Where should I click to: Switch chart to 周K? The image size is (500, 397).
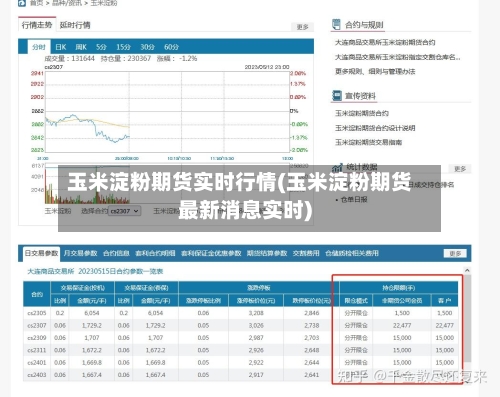pos(81,47)
